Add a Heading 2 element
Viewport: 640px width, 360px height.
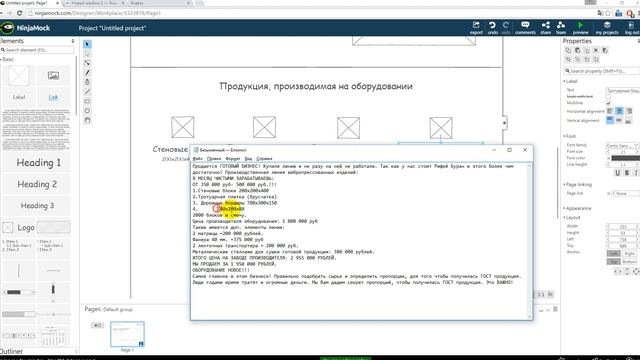point(37,184)
